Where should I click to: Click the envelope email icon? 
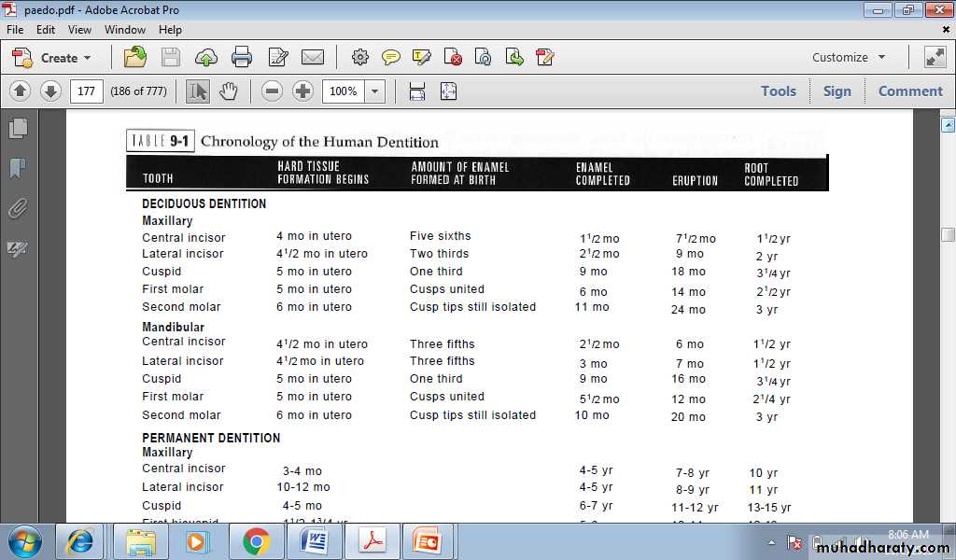tap(313, 58)
